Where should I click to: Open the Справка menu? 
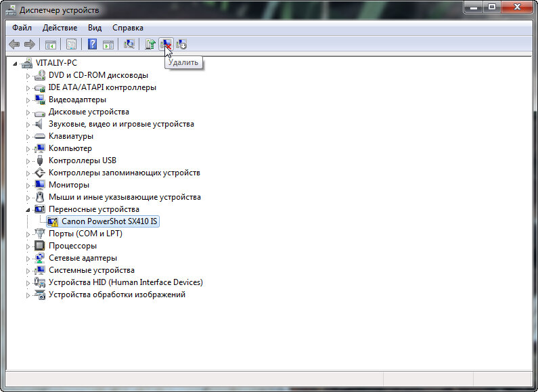tap(128, 28)
